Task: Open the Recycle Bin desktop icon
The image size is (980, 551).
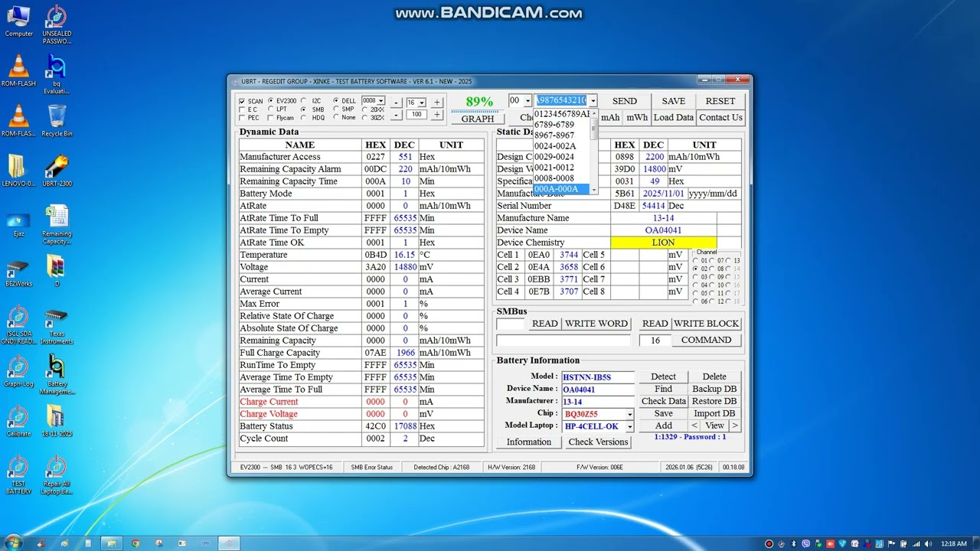Action: (x=57, y=122)
